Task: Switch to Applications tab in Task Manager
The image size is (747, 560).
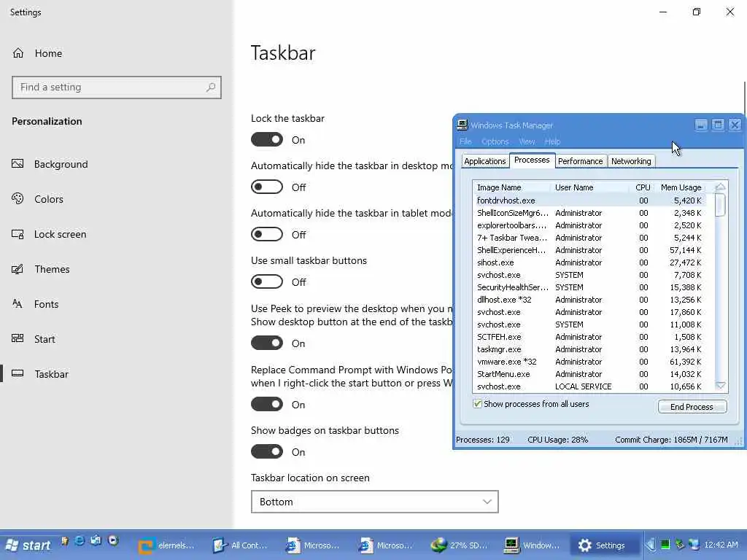Action: [x=485, y=161]
